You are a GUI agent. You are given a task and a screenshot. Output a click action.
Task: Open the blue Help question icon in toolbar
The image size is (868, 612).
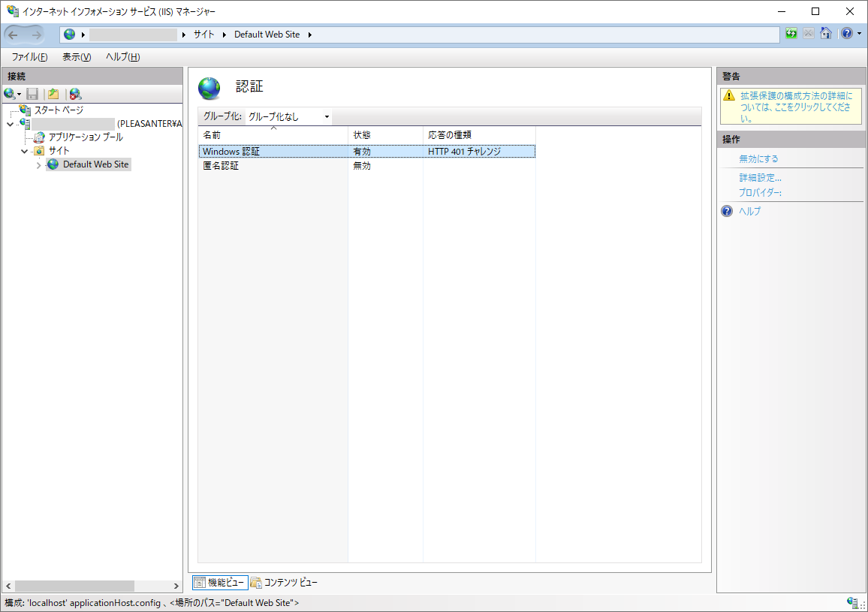847,34
